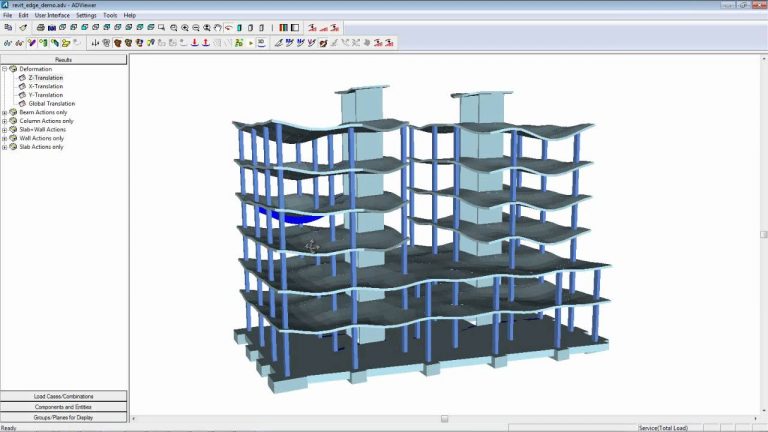Select X-Translation result

(x=46, y=86)
